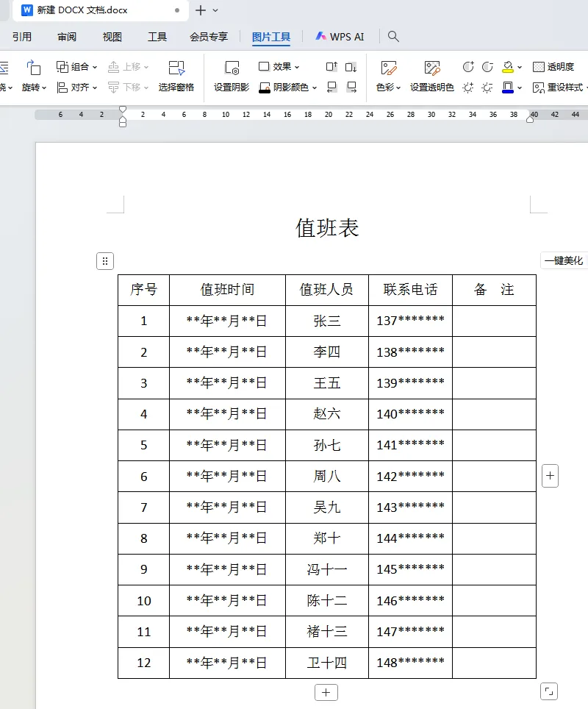Click the cell containing 赵六
The height and width of the screenshot is (709, 588).
[x=327, y=414]
